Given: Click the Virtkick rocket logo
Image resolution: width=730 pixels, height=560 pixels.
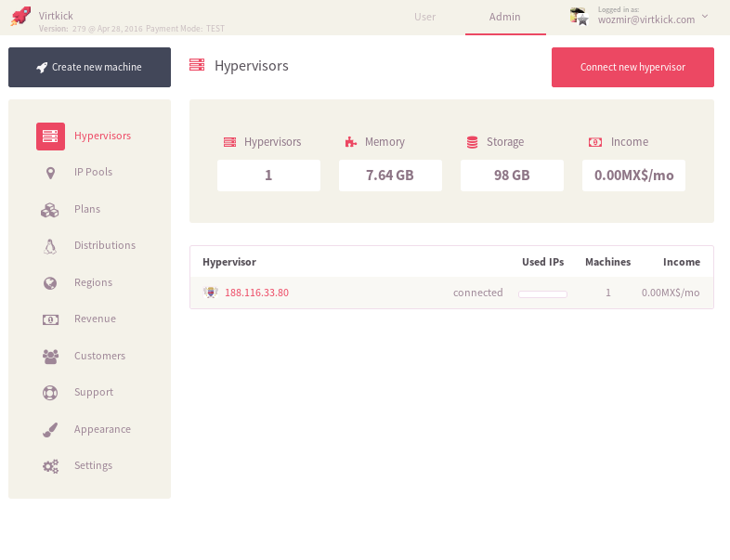Looking at the screenshot, I should 20,17.
